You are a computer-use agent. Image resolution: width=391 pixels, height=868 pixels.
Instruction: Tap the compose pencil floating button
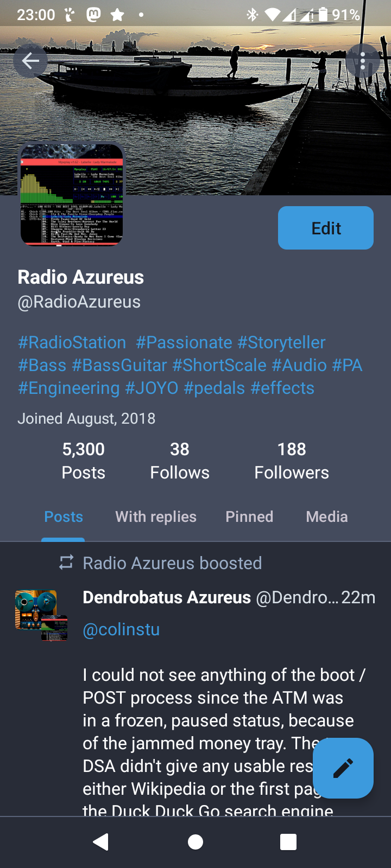343,768
